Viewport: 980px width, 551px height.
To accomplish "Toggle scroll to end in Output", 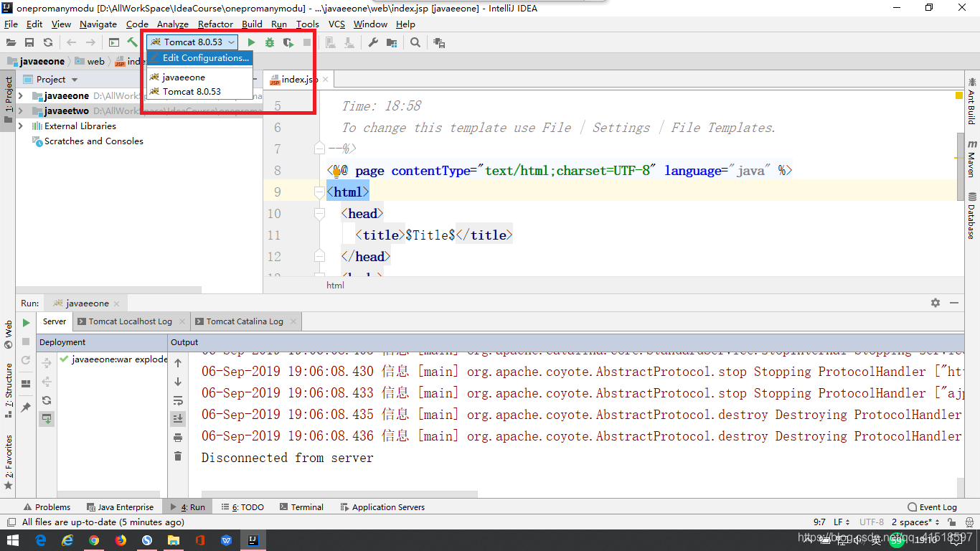I will (178, 419).
